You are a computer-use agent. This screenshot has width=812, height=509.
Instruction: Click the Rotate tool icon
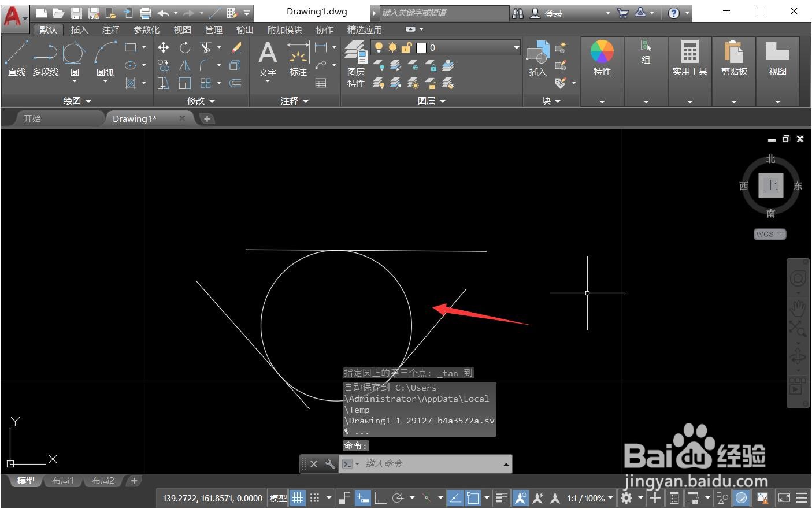pos(185,47)
